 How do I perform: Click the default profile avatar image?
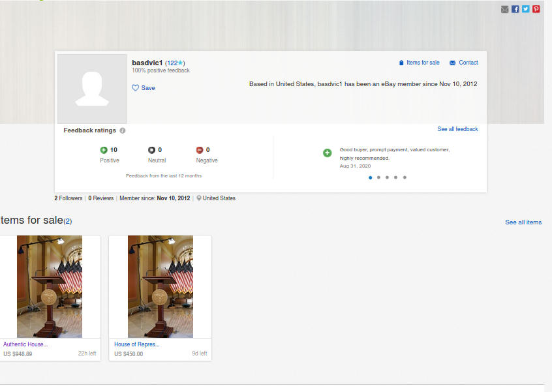[92, 89]
